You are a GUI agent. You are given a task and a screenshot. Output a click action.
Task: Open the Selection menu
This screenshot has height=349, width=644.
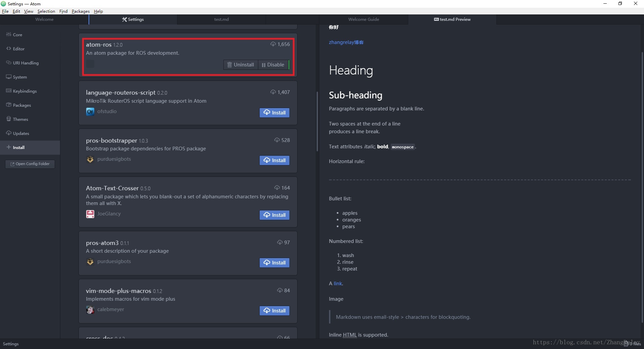(46, 11)
